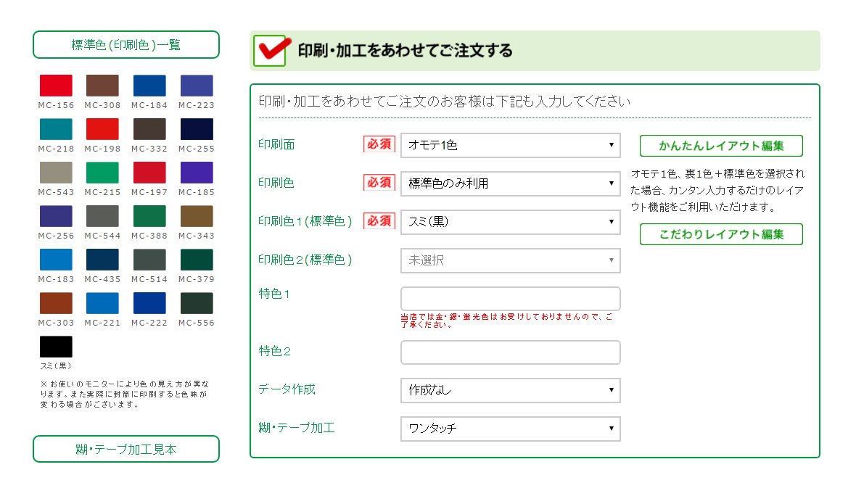Expand 印刷色1(標準色) dropdown showing スミ(黒)
Screen dimensions: 856x504
pyautogui.click(x=511, y=222)
